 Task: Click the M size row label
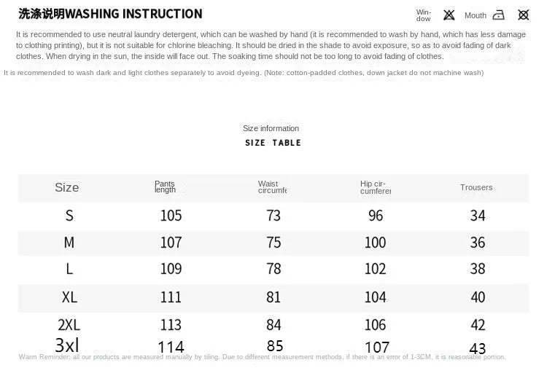tap(69, 242)
